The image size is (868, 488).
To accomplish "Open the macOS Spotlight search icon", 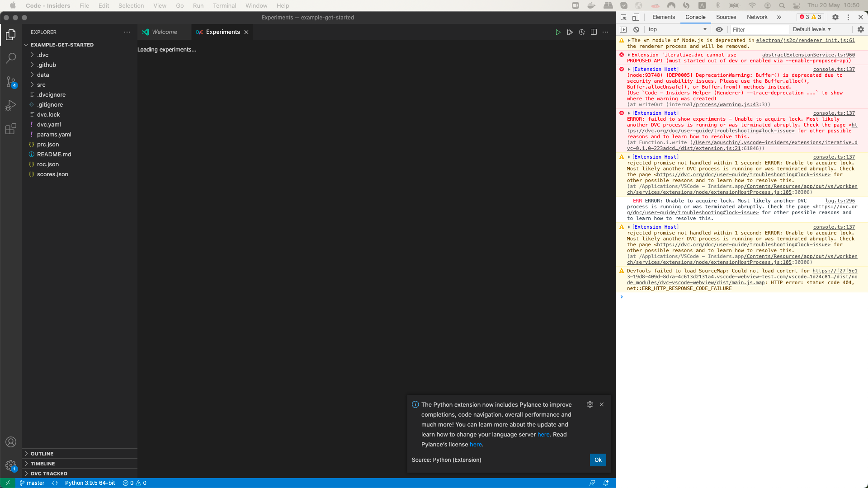I will (782, 5).
